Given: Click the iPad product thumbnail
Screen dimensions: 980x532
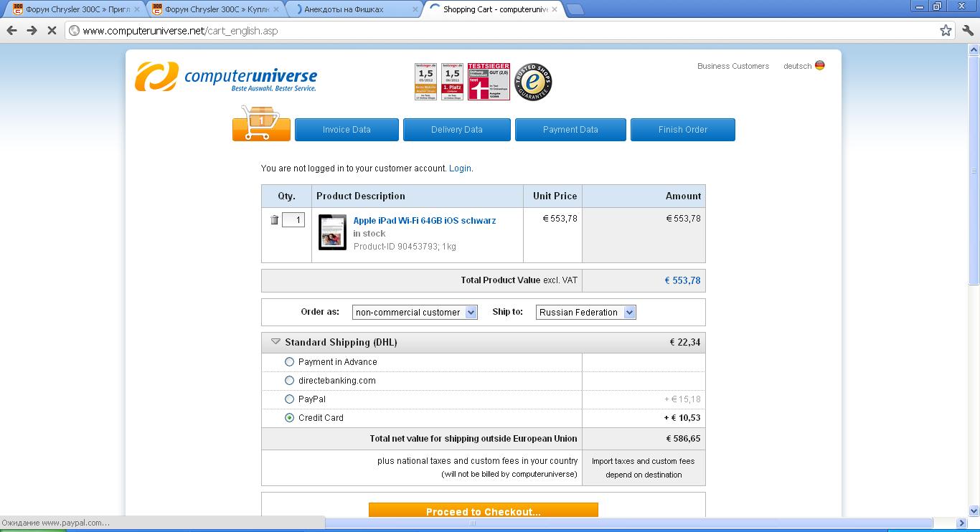Looking at the screenshot, I should (x=332, y=232).
